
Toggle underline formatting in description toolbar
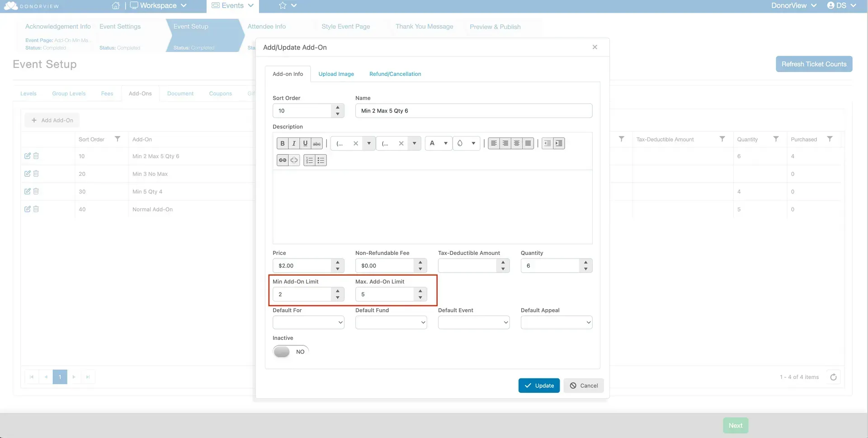click(305, 143)
